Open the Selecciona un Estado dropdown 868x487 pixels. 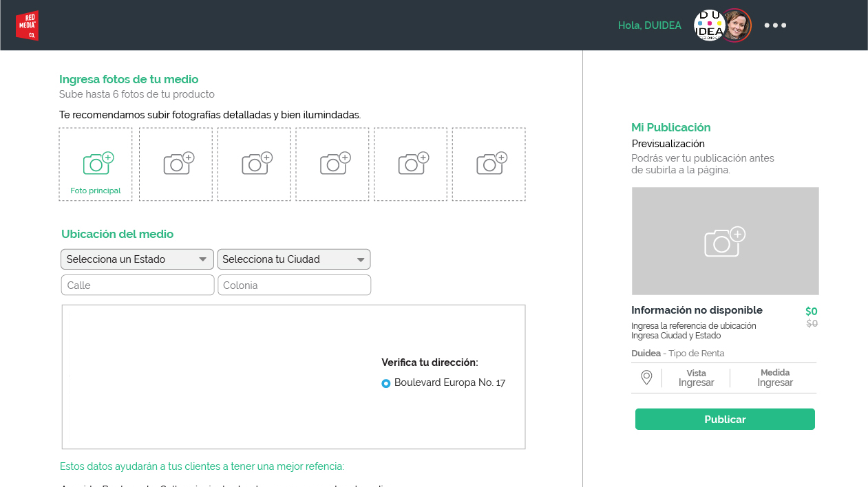[x=138, y=259]
